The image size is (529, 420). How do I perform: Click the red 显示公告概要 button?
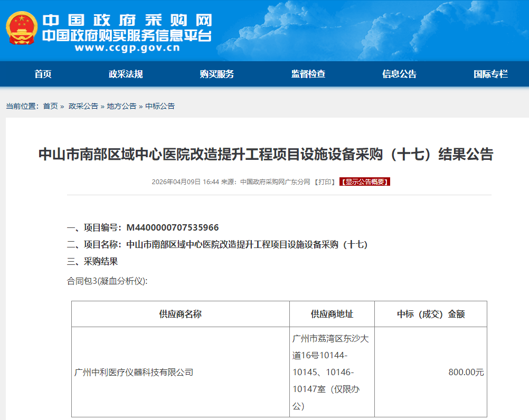click(365, 182)
